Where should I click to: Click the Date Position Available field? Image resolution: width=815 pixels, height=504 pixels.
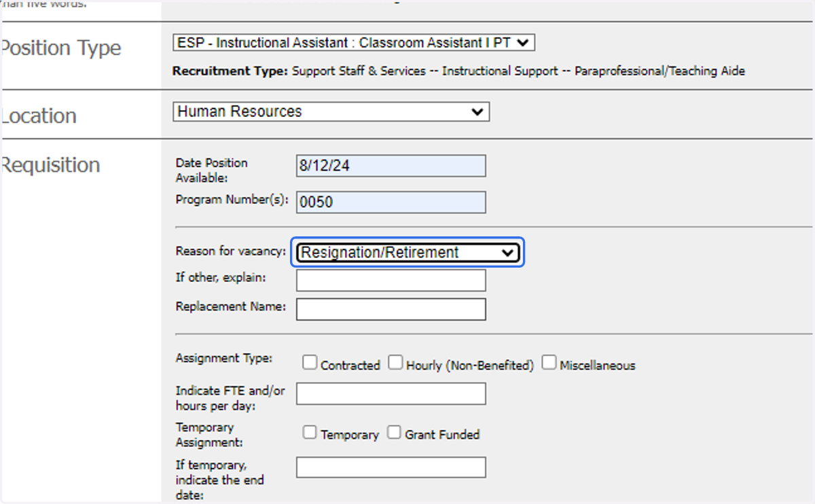coord(391,166)
